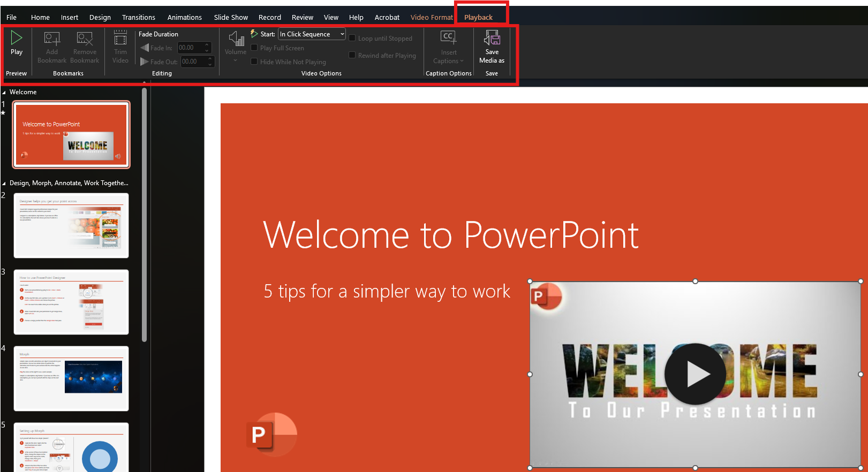Image resolution: width=868 pixels, height=472 pixels.
Task: Click the animation star beside slide 1
Action: [3, 113]
